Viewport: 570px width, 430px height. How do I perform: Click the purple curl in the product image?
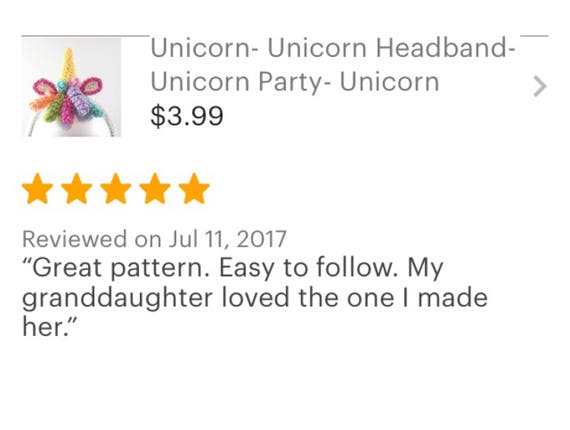click(x=81, y=100)
